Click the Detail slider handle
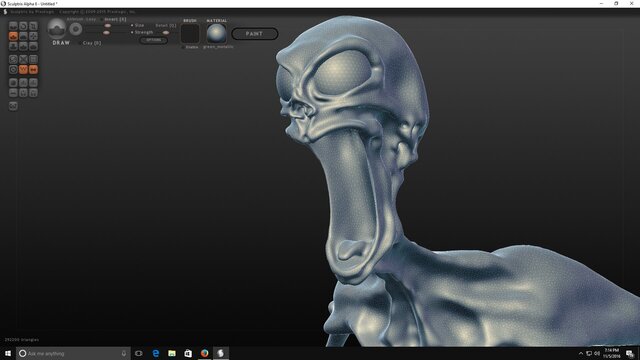The width and height of the screenshot is (640, 360). pyautogui.click(x=165, y=32)
